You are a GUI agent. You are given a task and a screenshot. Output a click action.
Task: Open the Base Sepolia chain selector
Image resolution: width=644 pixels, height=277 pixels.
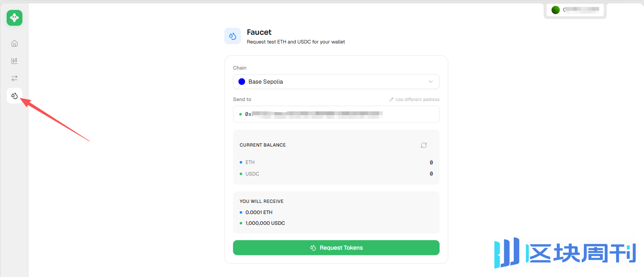pyautogui.click(x=336, y=82)
